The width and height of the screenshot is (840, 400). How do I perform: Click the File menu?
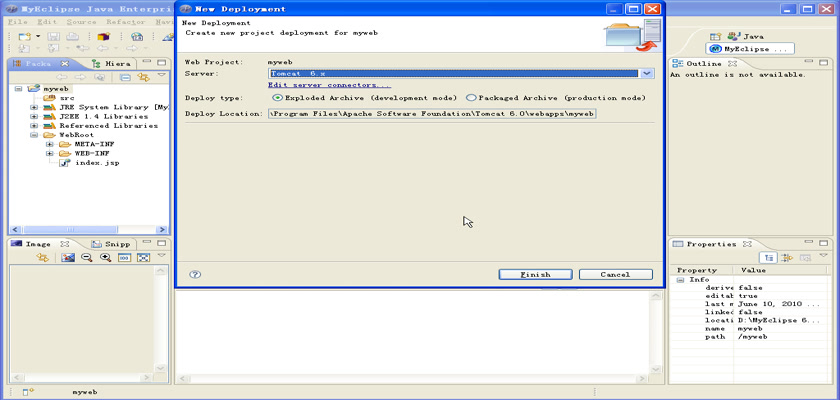point(18,22)
